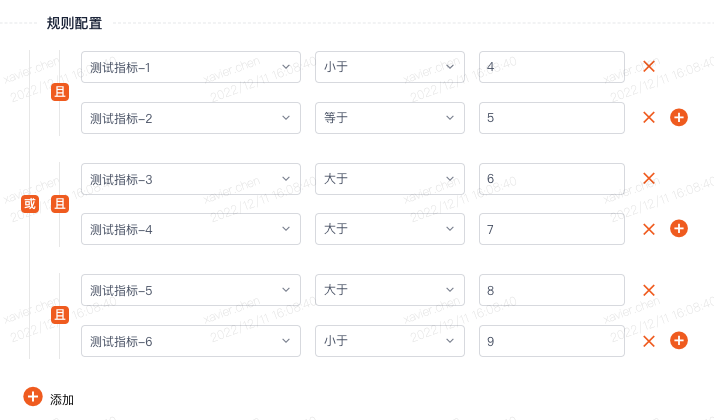This screenshot has height=420, width=714.
Task: Open the 测试指标-1 metric dropdown
Action: 191,67
